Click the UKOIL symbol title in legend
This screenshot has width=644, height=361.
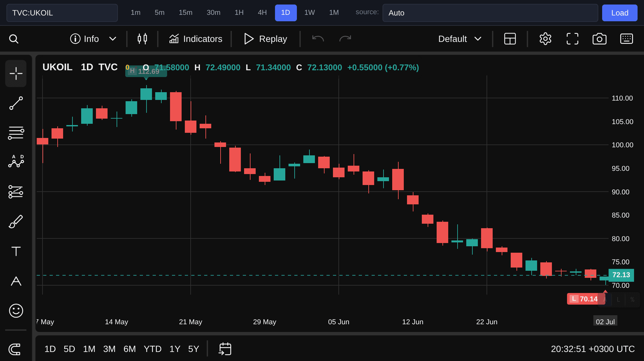(57, 67)
